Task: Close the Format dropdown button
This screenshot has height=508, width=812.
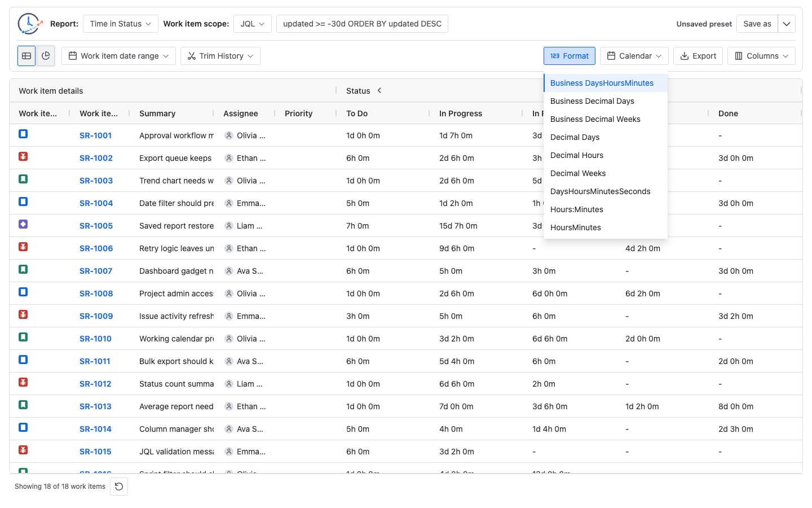Action: 570,56
